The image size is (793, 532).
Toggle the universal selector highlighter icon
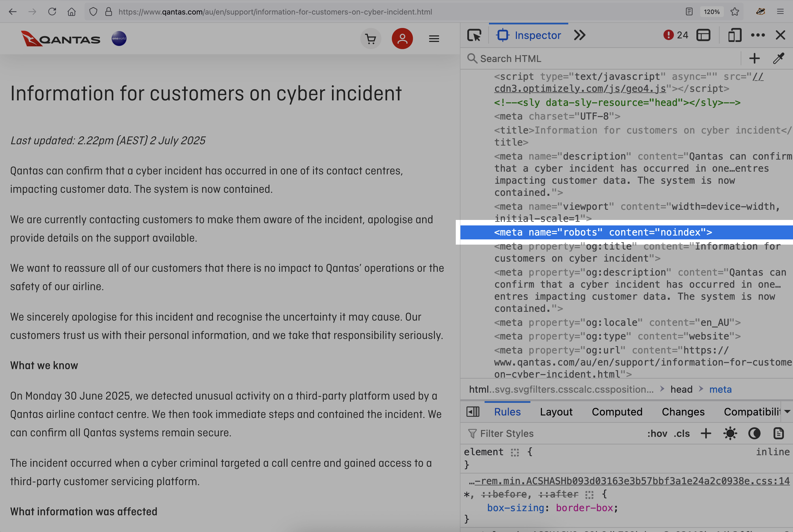coord(590,495)
